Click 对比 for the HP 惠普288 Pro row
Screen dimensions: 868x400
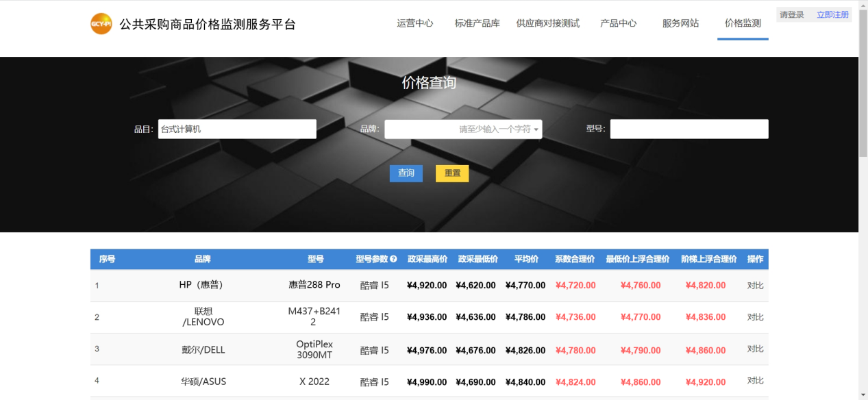[755, 286]
